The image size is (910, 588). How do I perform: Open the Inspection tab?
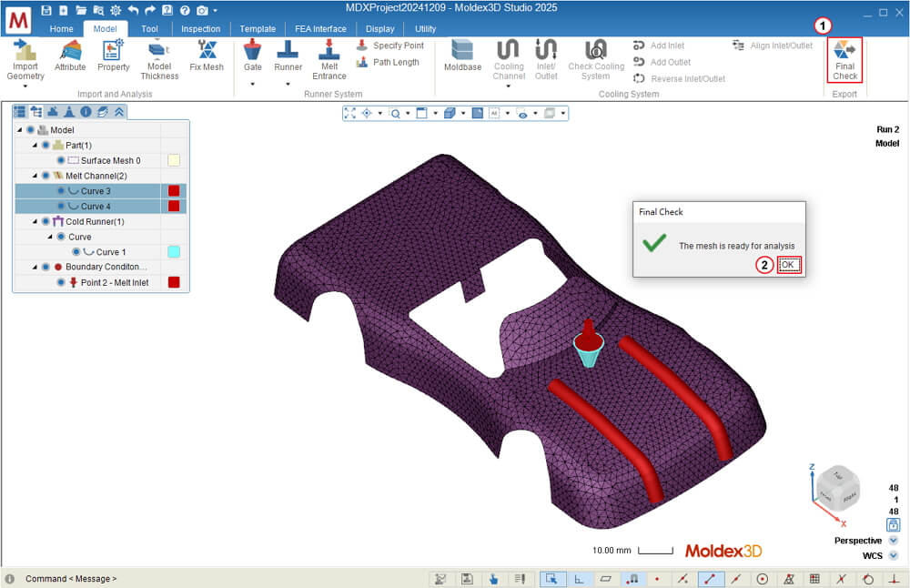pos(201,29)
